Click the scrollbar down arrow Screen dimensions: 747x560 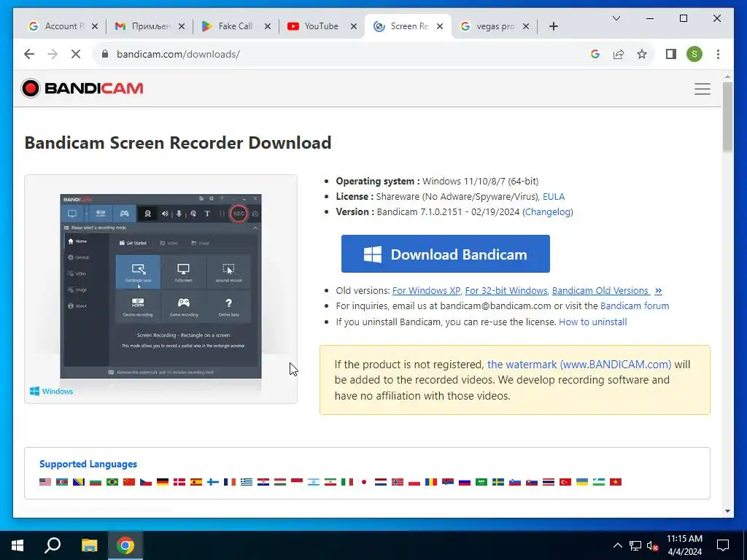727,511
